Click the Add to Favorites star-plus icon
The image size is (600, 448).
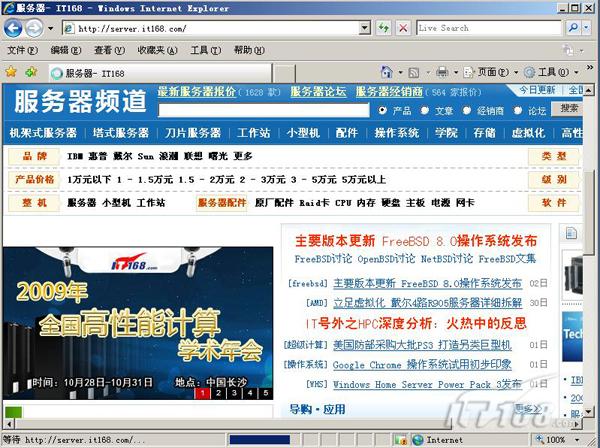31,72
